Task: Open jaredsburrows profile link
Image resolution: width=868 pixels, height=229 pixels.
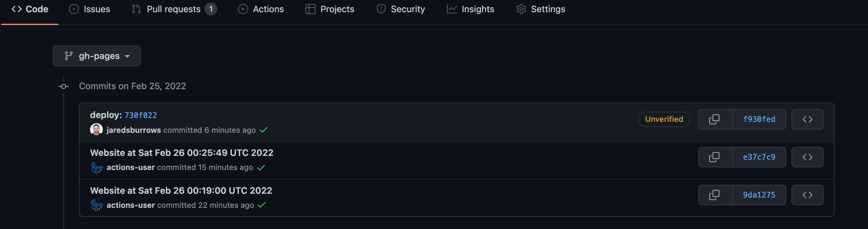Action: coord(133,130)
